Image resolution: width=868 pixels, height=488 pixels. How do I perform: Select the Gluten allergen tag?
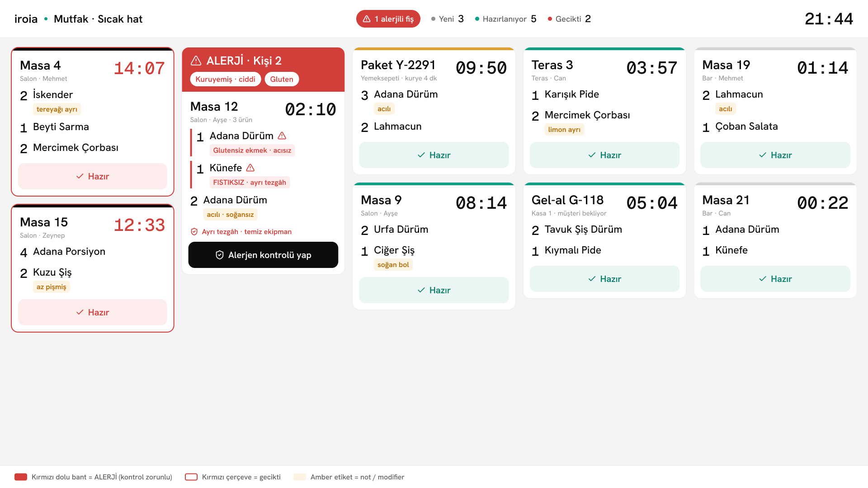(282, 79)
